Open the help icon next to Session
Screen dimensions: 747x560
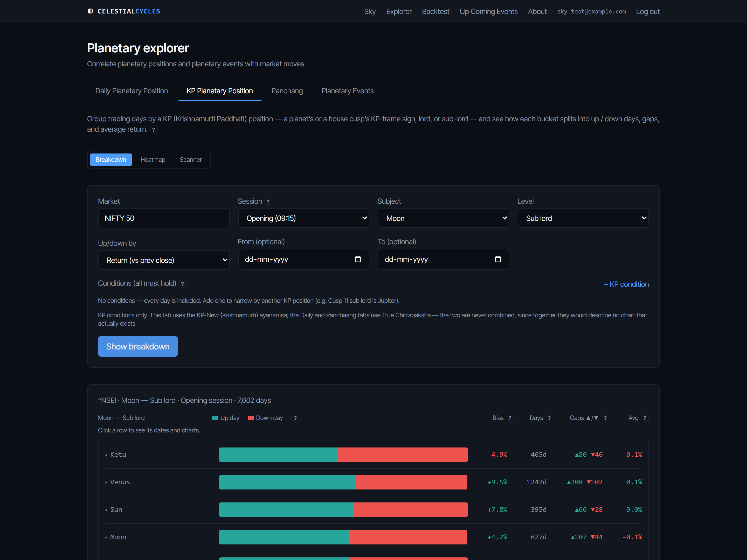coord(268,201)
